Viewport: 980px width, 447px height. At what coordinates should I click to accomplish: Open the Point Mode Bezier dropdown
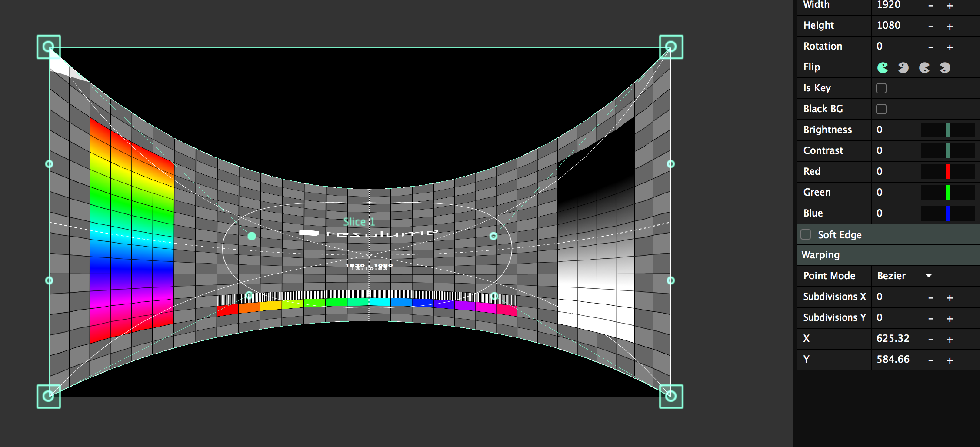click(x=904, y=276)
